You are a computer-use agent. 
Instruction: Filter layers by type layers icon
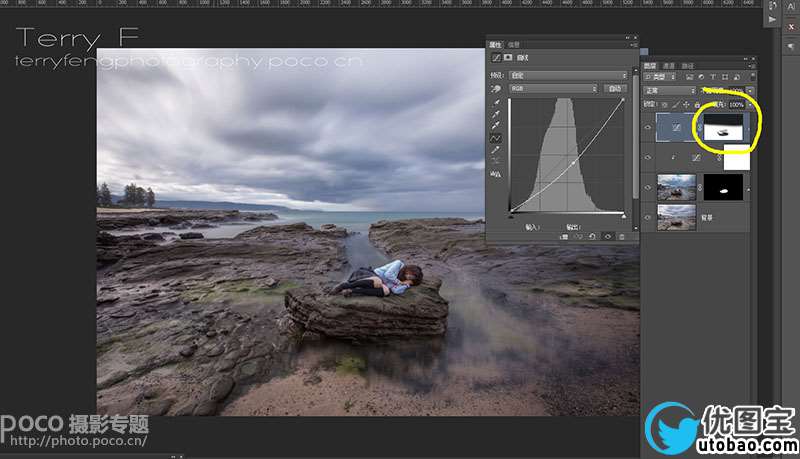713,76
